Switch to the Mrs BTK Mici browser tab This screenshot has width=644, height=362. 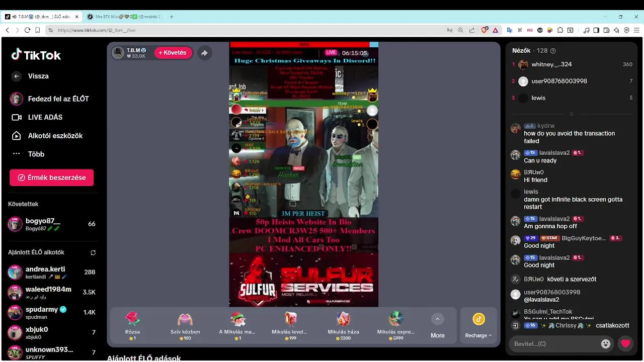pos(124,17)
